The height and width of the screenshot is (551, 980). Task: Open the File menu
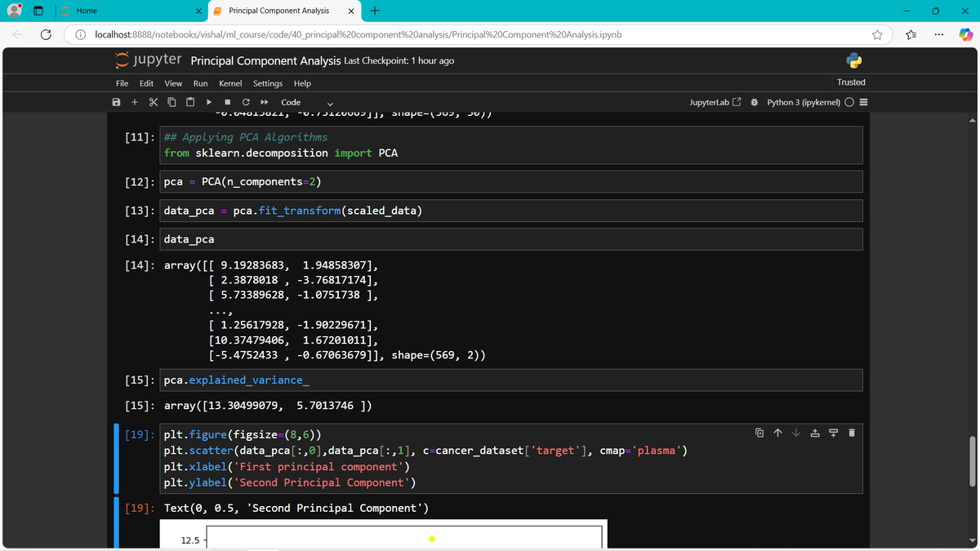pyautogui.click(x=122, y=83)
